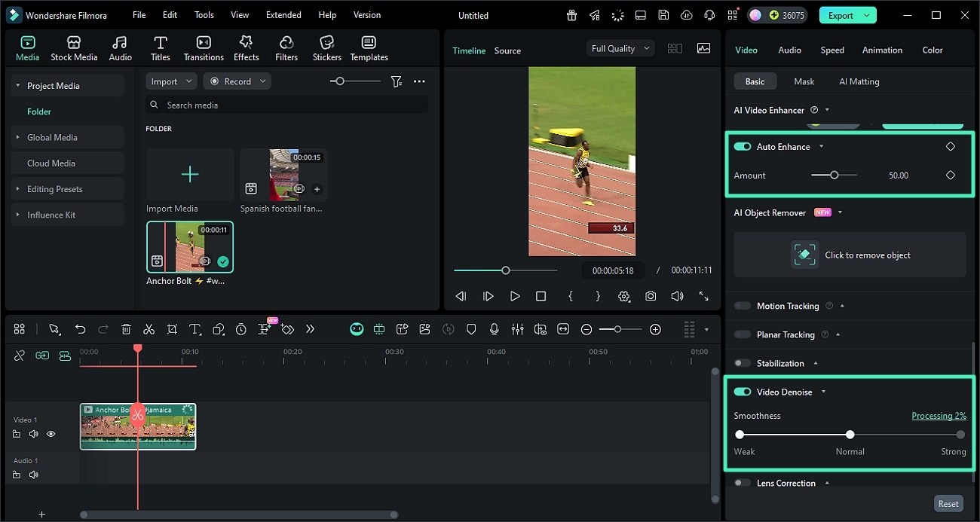Open the Extended menu
980x522 pixels.
point(283,15)
